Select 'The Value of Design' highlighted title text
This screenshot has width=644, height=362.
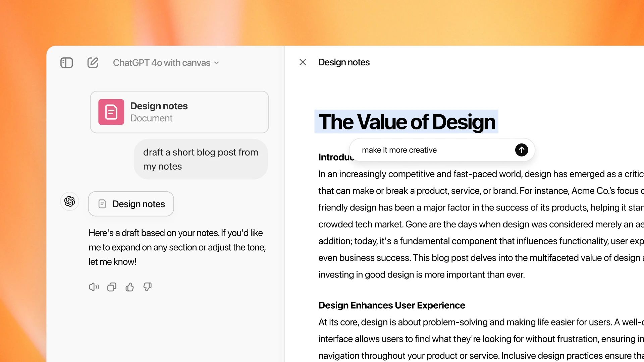406,121
